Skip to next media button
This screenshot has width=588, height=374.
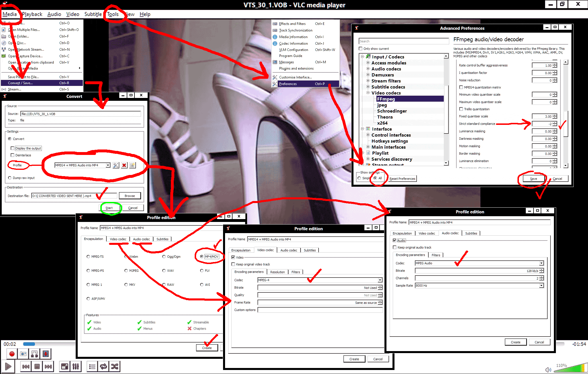[x=48, y=366]
